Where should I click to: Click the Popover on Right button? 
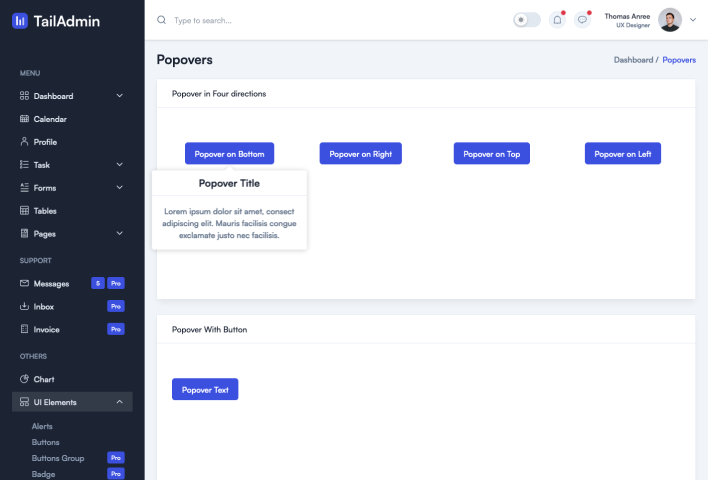[360, 154]
